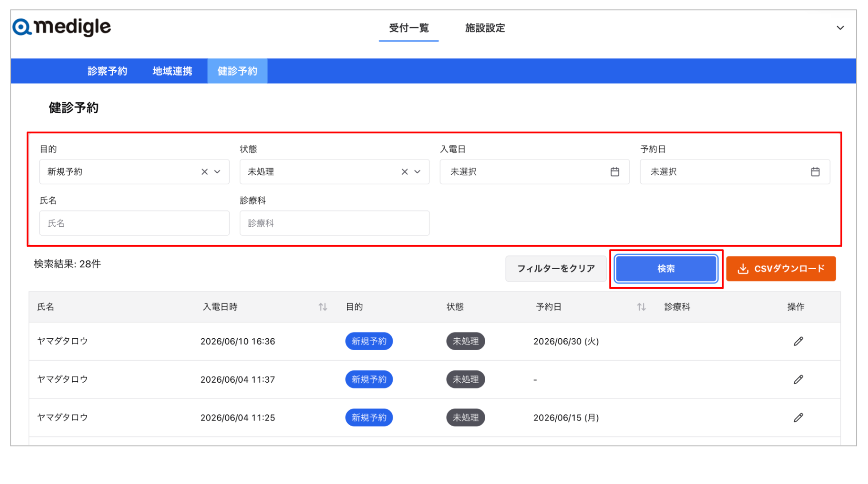Clear the 状態 filter with its X icon
This screenshot has width=868, height=484.
coord(405,172)
